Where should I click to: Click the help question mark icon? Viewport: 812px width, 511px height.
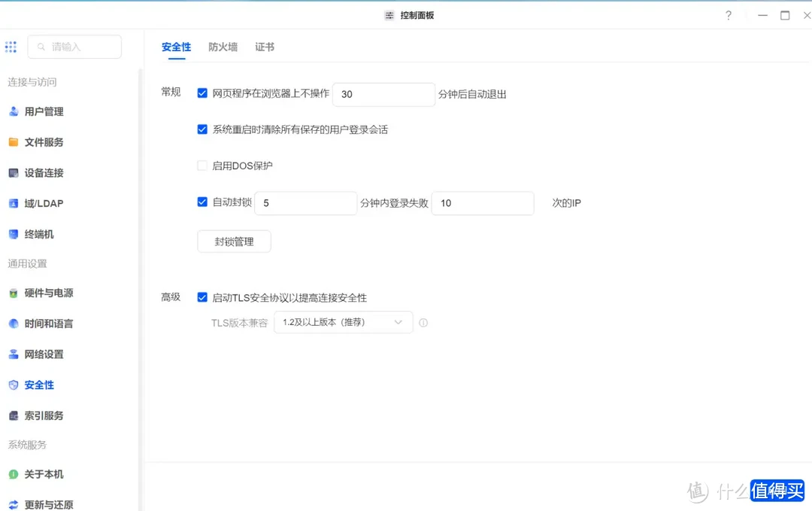[x=728, y=14]
